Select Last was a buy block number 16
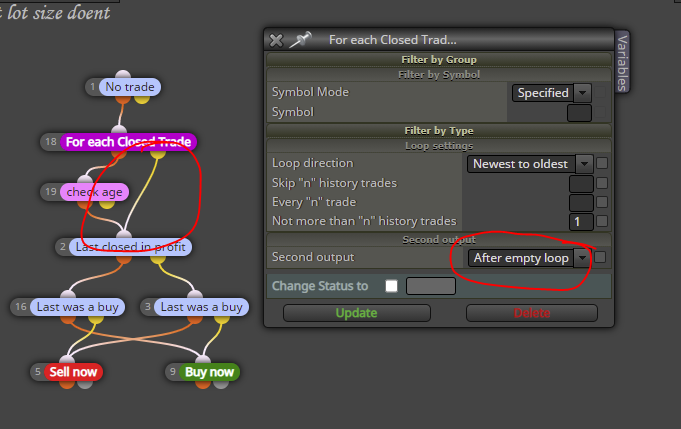Screen dimensions: 681x429 tap(77, 307)
